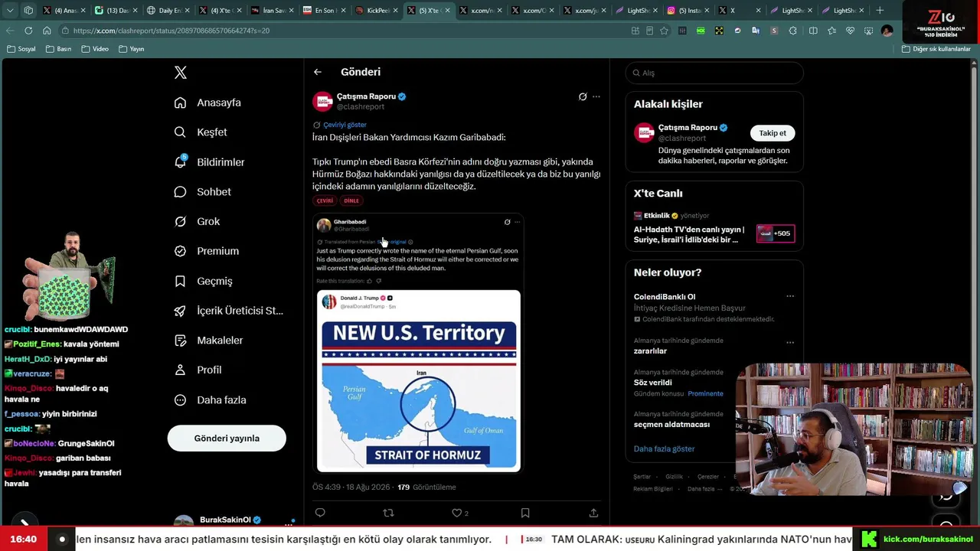Image resolution: width=980 pixels, height=551 pixels.
Task: Open the Al-Hadath TV canlı yayın event
Action: point(714,228)
